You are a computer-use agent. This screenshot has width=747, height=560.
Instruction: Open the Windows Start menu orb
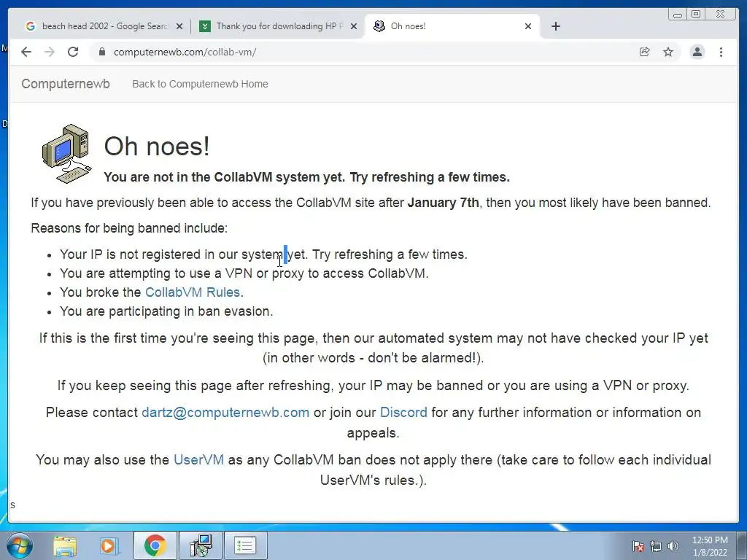[20, 545]
